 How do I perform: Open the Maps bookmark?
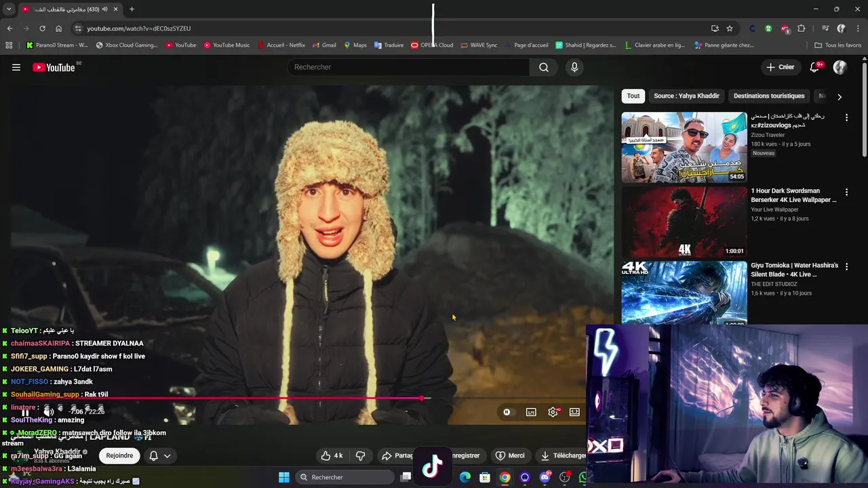click(x=355, y=45)
